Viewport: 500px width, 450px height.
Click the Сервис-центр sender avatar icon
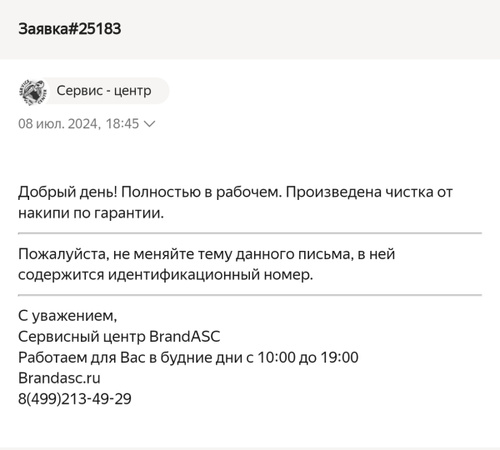[32, 91]
